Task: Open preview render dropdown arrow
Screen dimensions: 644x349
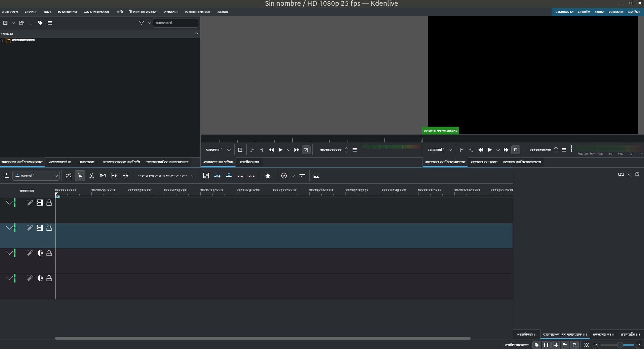Action: coord(293,176)
